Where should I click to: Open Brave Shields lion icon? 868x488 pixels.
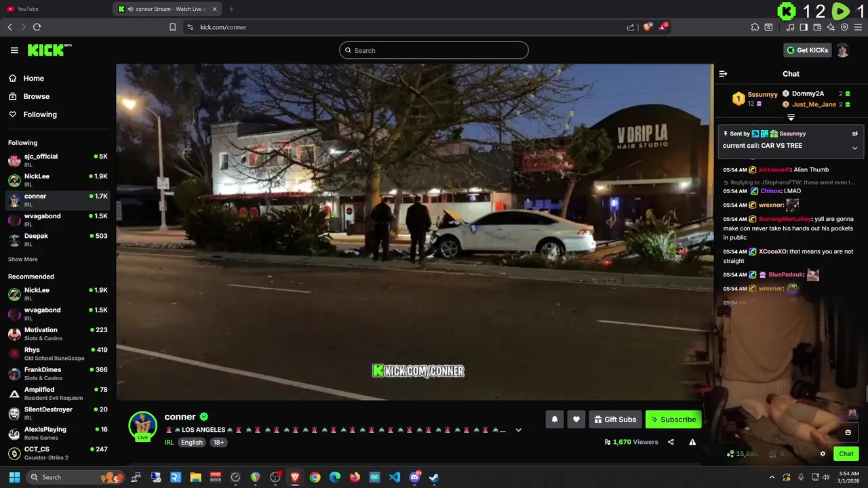[x=648, y=27]
